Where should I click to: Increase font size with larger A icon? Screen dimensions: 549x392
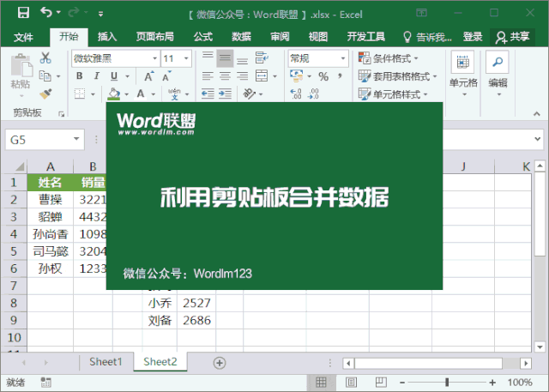click(148, 76)
